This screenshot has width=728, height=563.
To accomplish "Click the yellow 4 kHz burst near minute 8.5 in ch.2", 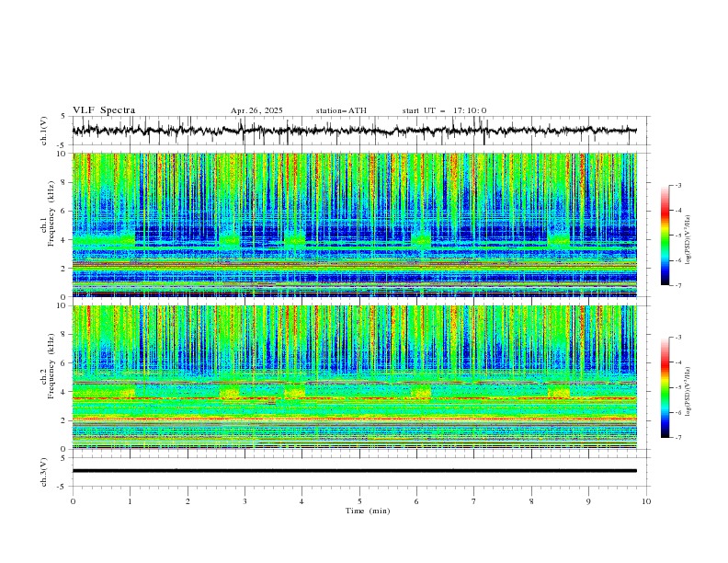I will point(559,392).
